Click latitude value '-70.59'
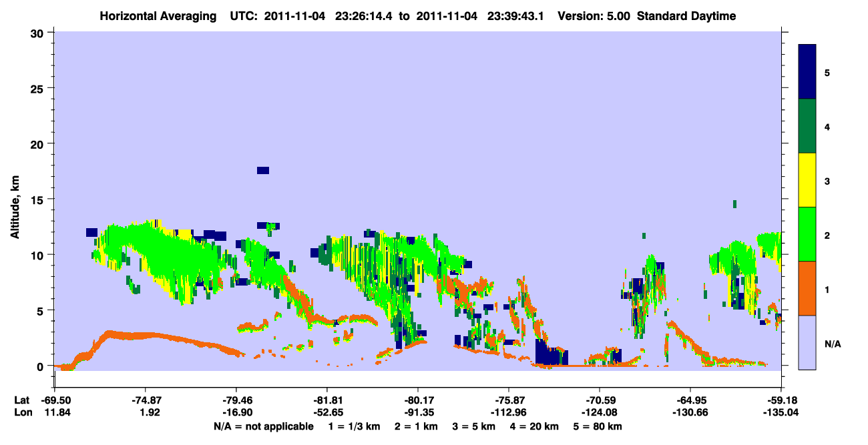Screen dimensions: 868x445 click(x=600, y=400)
